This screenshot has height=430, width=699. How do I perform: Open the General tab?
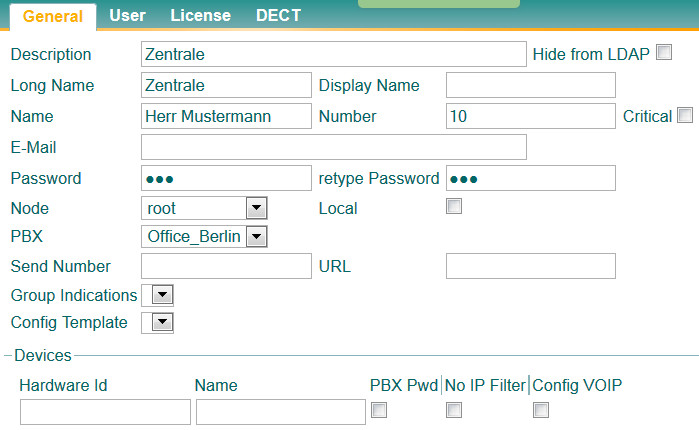tap(52, 16)
